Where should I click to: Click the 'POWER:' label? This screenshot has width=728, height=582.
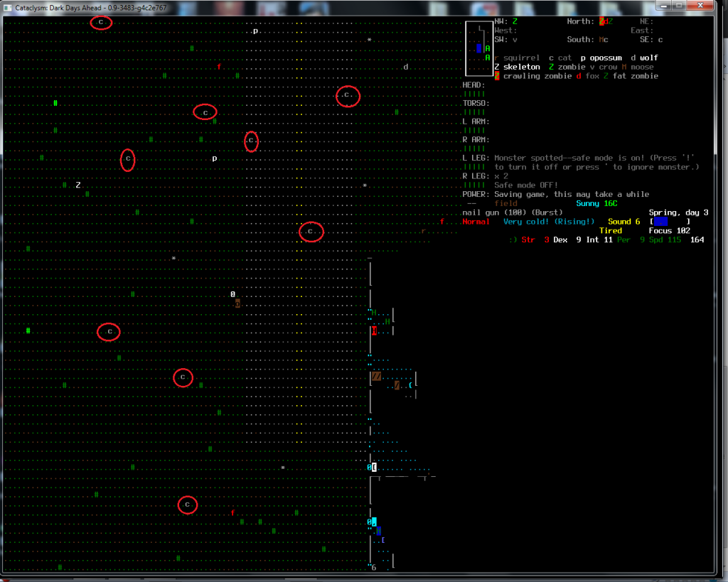coord(476,195)
